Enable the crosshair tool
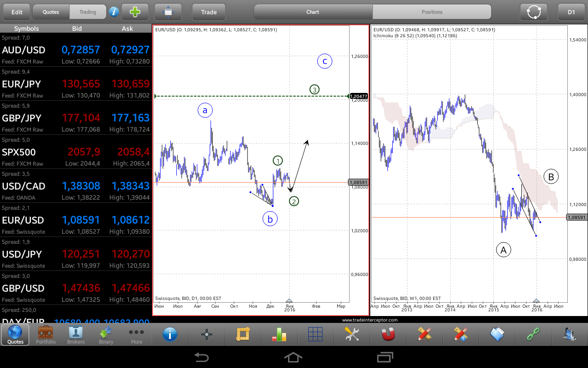Screen dimensions: 588x368 pos(207,334)
